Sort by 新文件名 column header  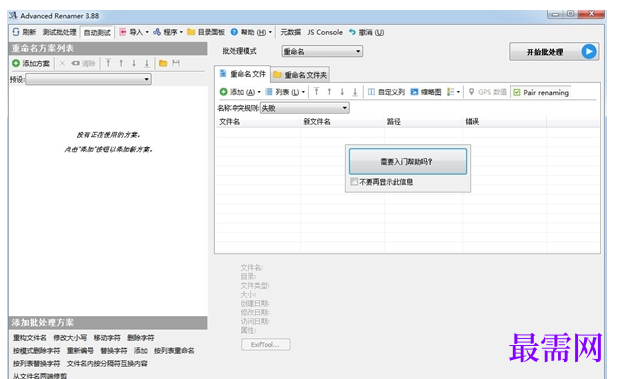(342, 122)
